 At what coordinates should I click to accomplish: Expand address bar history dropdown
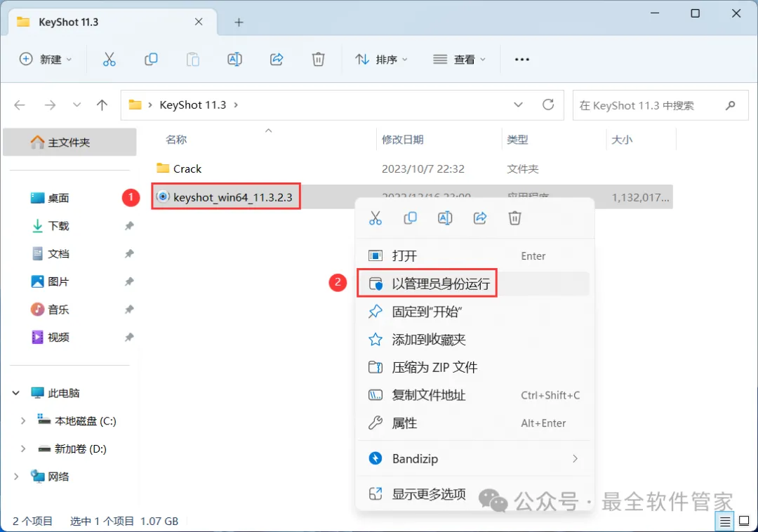[x=518, y=105]
